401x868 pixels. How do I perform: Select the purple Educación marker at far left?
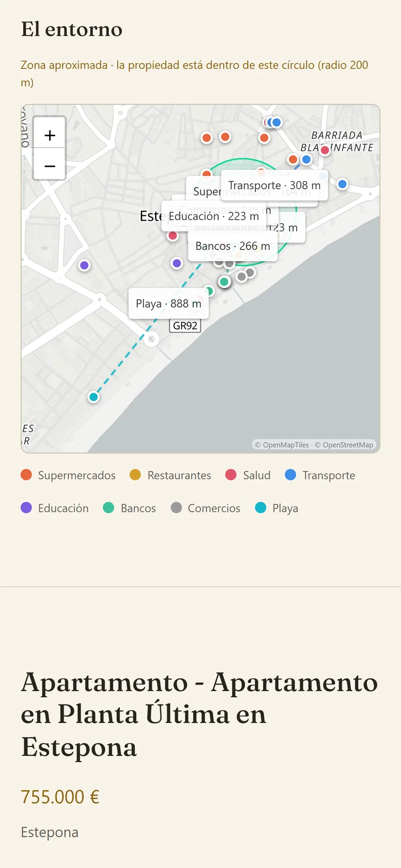84,265
